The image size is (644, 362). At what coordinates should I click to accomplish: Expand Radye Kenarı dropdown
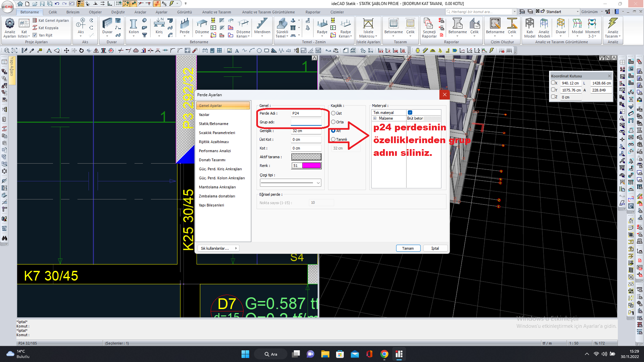351,37
